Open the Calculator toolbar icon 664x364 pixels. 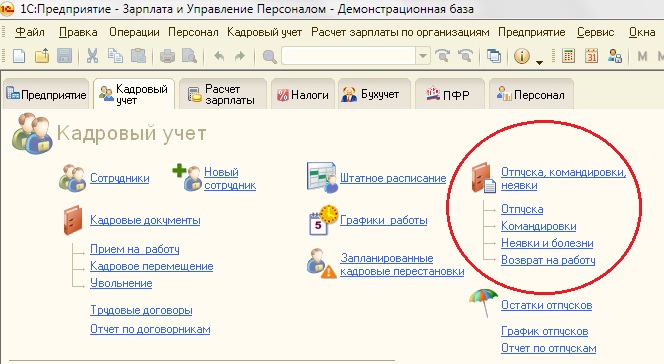click(x=568, y=56)
